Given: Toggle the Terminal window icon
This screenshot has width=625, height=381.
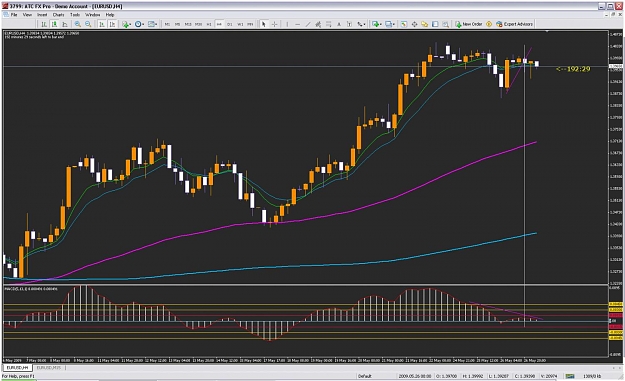Looking at the screenshot, I should pyautogui.click(x=435, y=24).
